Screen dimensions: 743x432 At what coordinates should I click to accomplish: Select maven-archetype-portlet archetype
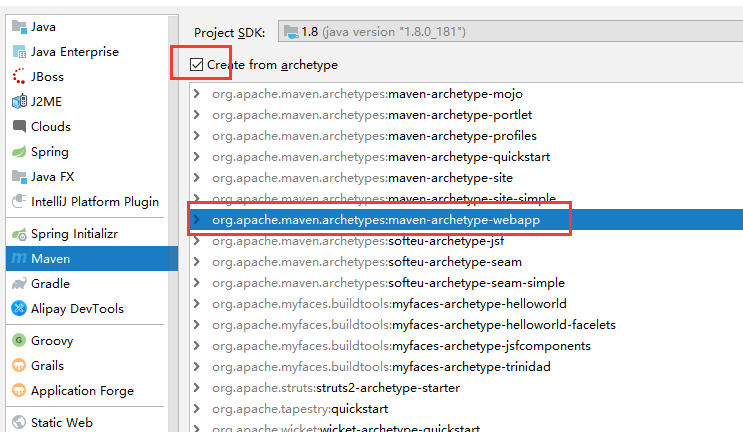372,115
